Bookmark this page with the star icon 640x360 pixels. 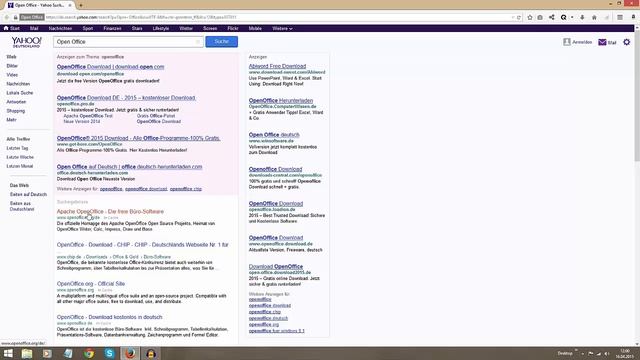tap(530, 18)
